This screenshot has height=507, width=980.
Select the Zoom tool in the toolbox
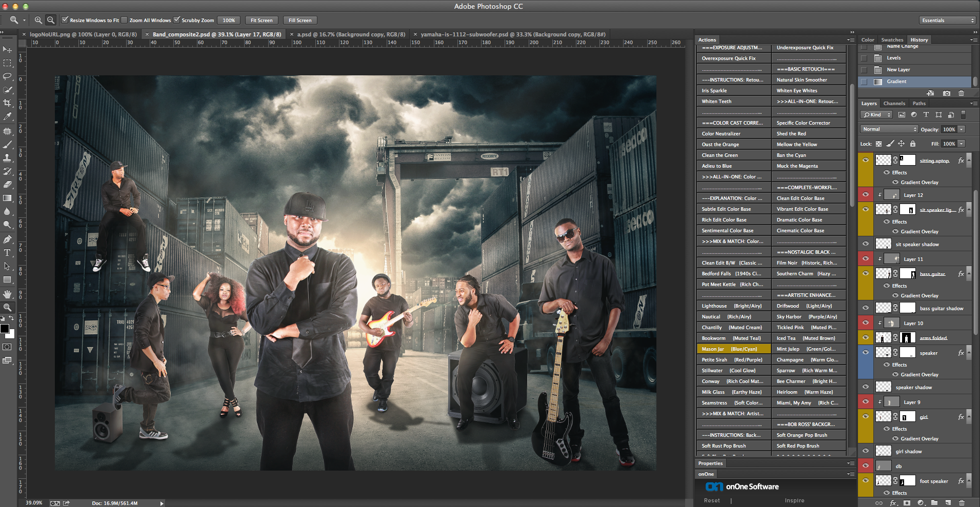tap(7, 308)
